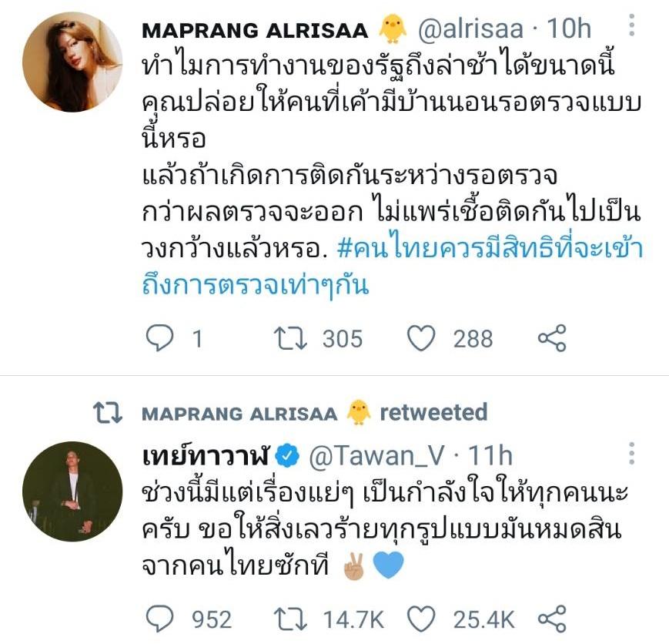Like the tweet with 288 likes

(422, 338)
